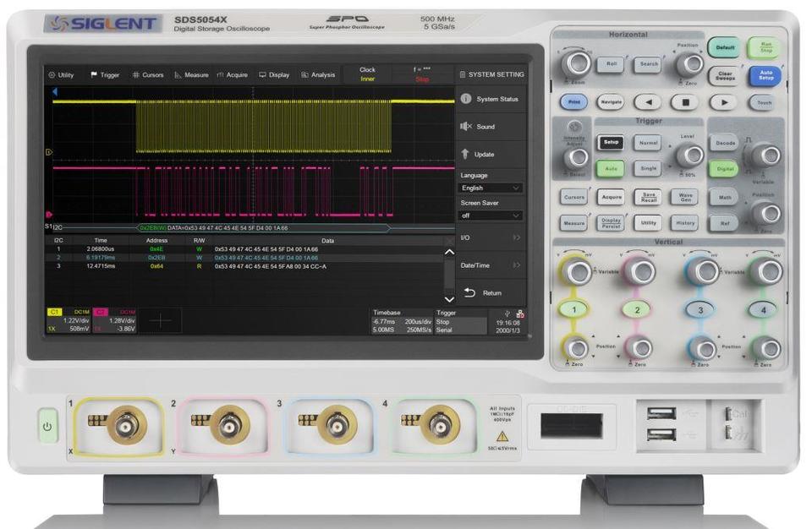Push the Intensity Adjust knob
This screenshot has height=529, width=812.
click(x=576, y=157)
